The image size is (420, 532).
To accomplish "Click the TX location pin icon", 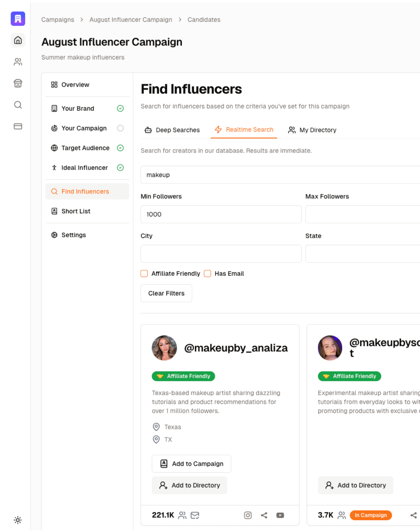I will click(156, 439).
